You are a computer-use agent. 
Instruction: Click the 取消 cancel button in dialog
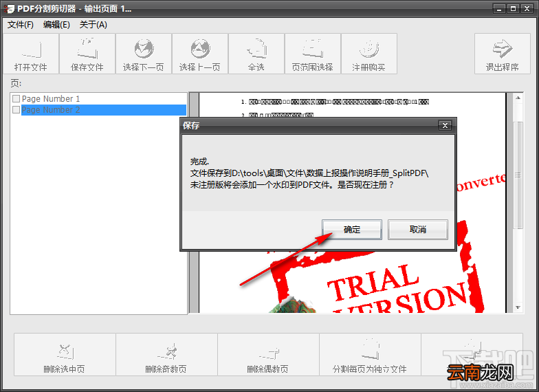click(x=418, y=230)
